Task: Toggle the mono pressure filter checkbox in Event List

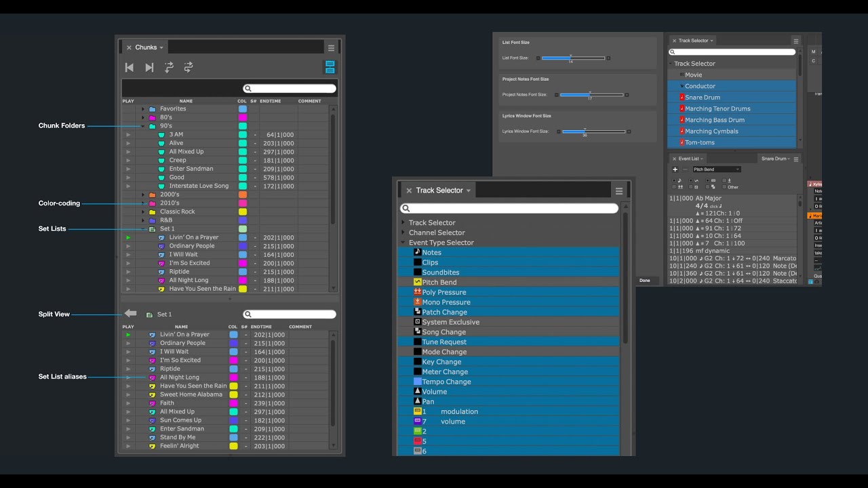Action: click(724, 180)
